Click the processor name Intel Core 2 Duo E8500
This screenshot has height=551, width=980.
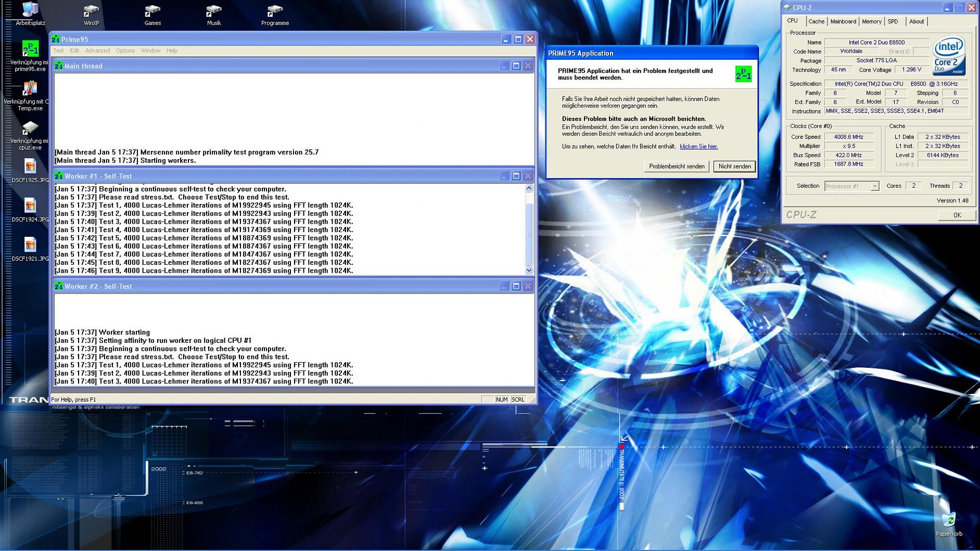[x=876, y=43]
